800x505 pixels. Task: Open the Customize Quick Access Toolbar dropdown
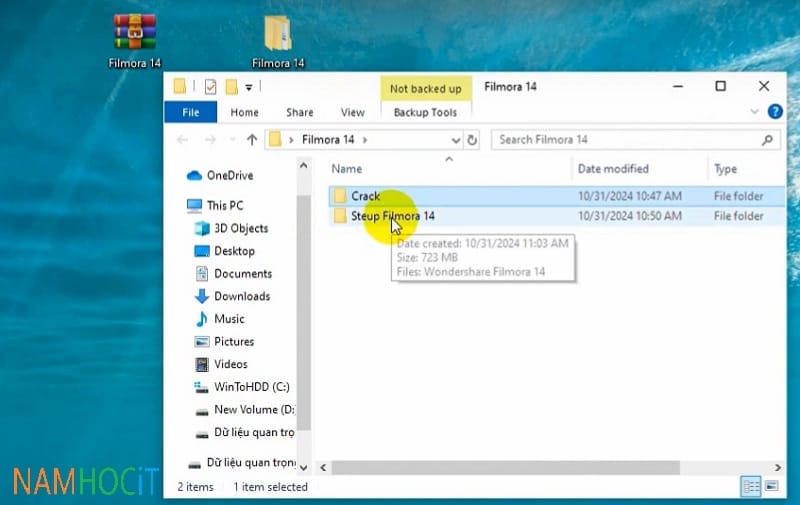point(248,87)
